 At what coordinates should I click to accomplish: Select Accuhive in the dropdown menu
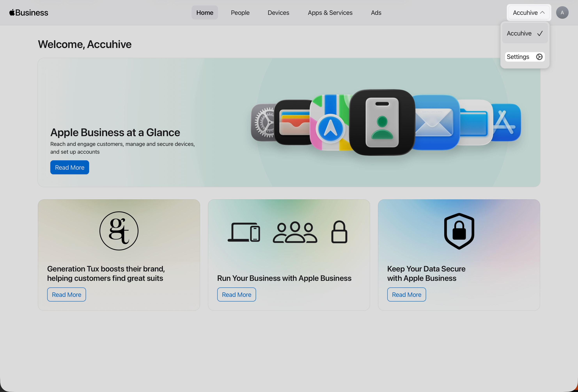click(525, 33)
